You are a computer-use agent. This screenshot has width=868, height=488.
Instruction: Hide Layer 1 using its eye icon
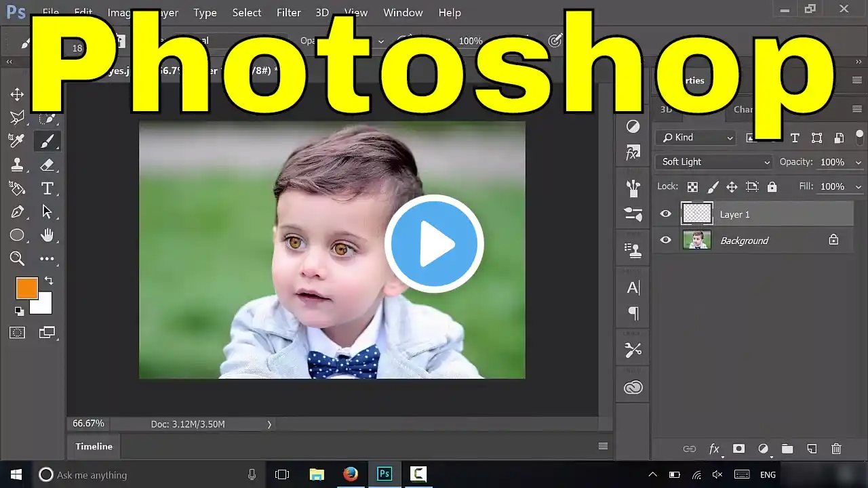coord(665,214)
